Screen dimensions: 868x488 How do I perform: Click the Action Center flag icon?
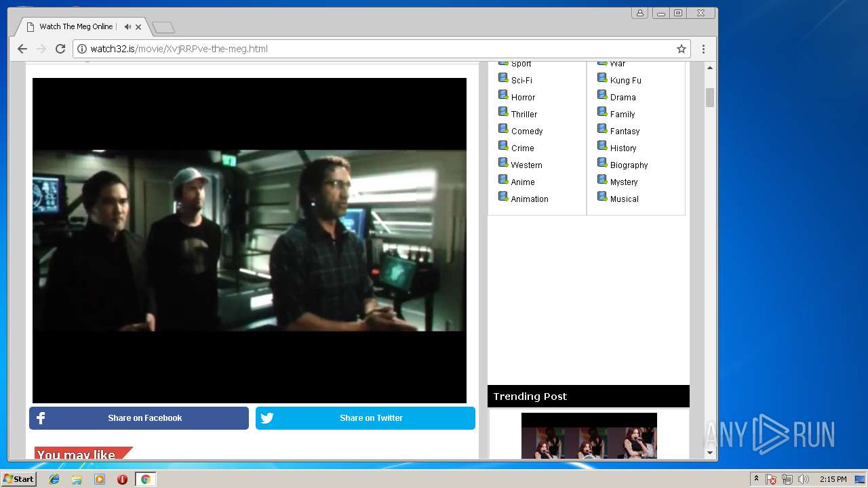point(771,479)
